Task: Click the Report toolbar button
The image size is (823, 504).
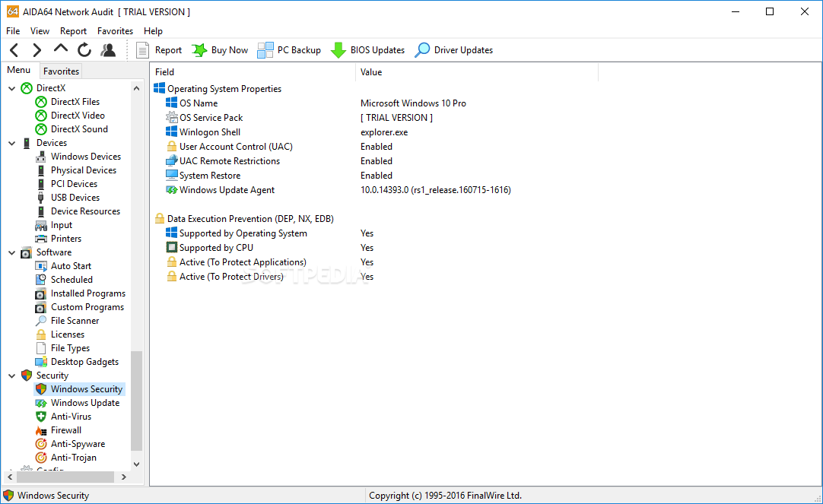Action: pos(158,50)
